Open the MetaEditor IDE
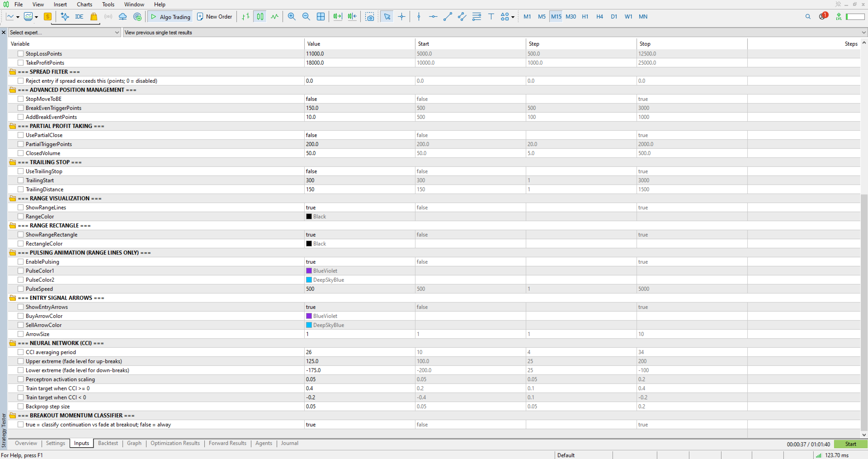The width and height of the screenshot is (868, 459). (x=79, y=17)
